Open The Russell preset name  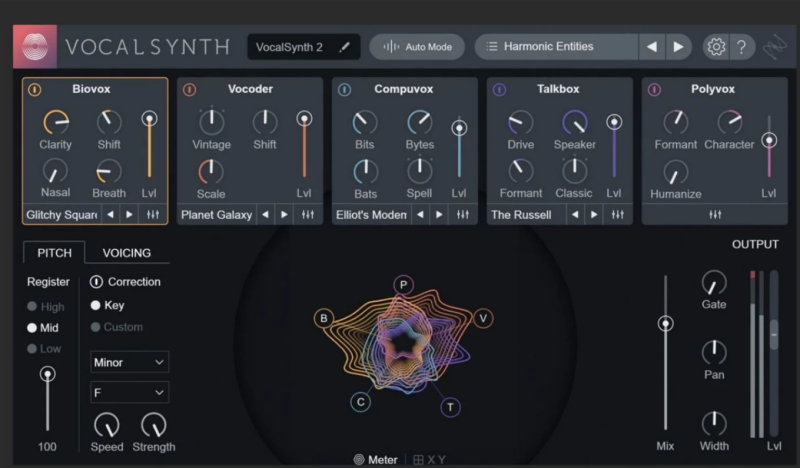coord(527,215)
